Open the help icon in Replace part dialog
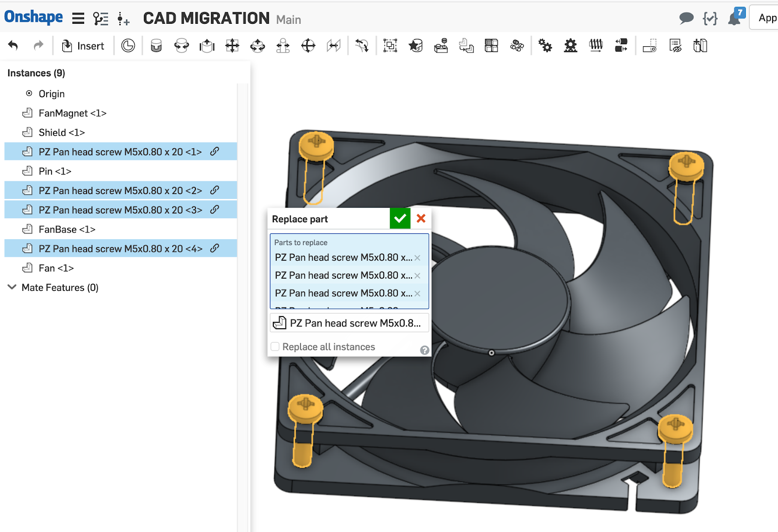778x532 pixels. (424, 350)
